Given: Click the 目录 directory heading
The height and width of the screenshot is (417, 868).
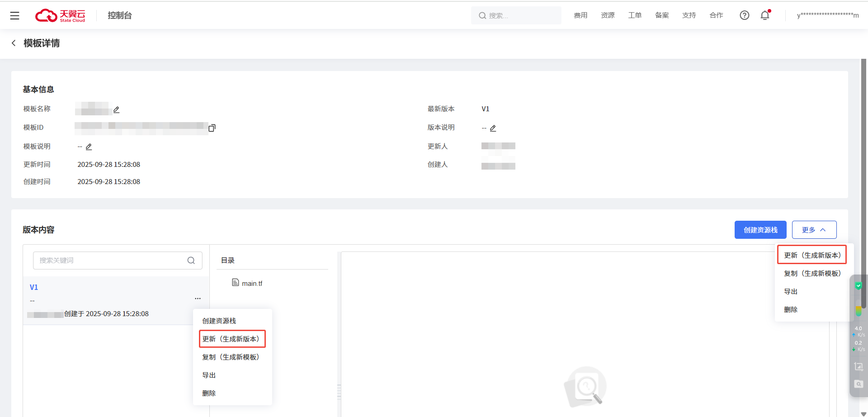Looking at the screenshot, I should coord(228,261).
